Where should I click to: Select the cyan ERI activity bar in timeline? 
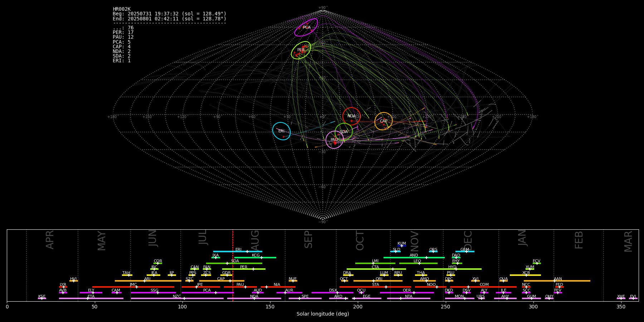(x=238, y=252)
